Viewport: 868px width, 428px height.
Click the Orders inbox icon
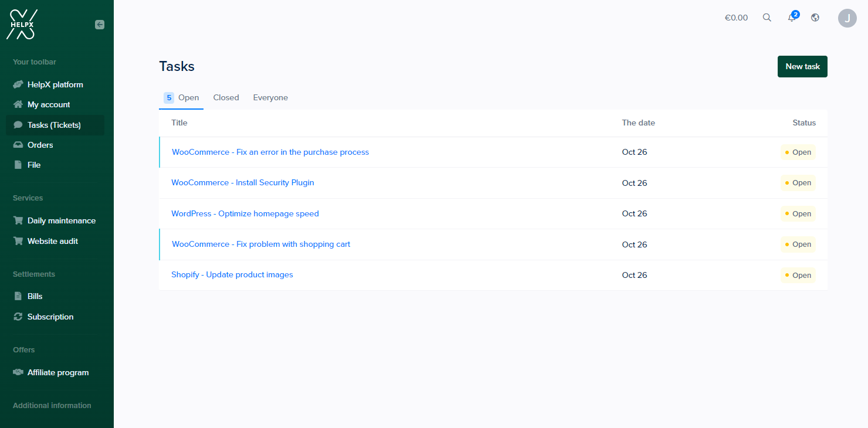18,145
